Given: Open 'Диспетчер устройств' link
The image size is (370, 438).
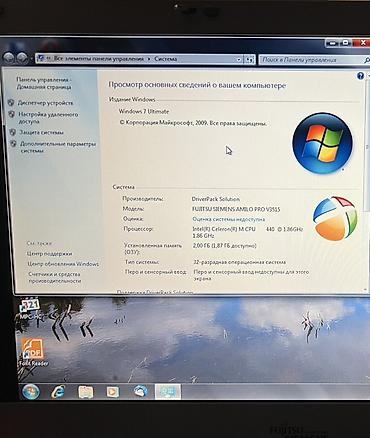Looking at the screenshot, I should (45, 103).
